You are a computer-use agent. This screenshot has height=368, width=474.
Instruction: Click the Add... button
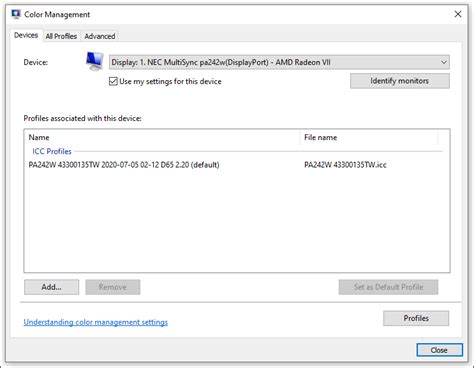click(52, 287)
